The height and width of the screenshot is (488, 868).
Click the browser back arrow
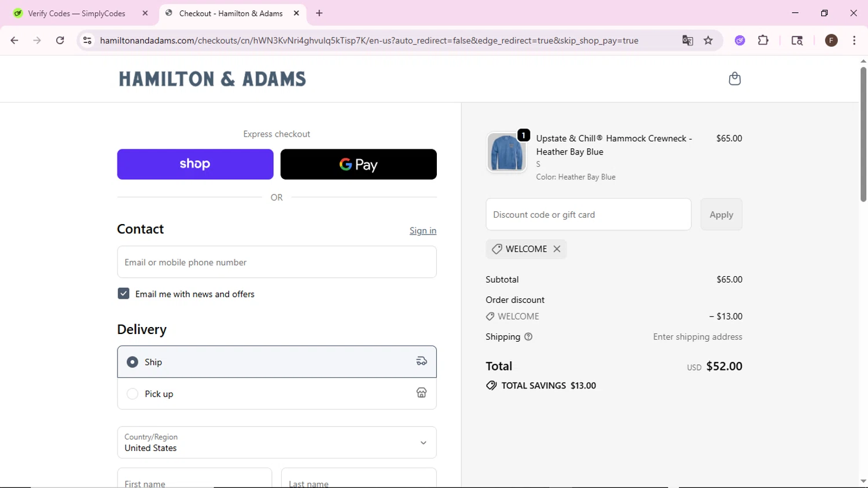click(14, 41)
